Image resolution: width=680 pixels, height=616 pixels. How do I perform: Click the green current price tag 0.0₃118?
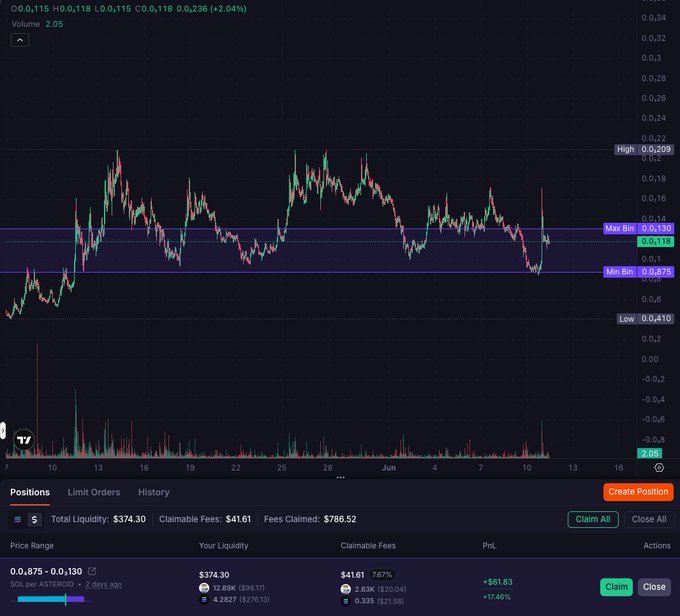click(x=655, y=241)
